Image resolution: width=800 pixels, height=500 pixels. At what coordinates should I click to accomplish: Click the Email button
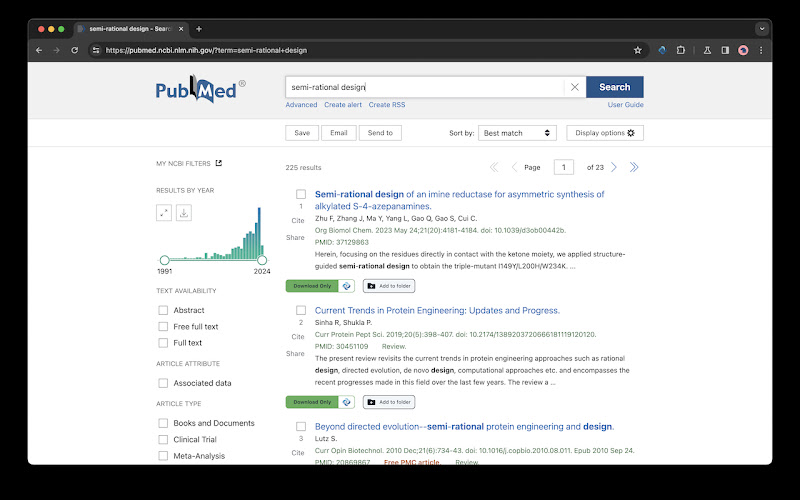[x=339, y=133]
